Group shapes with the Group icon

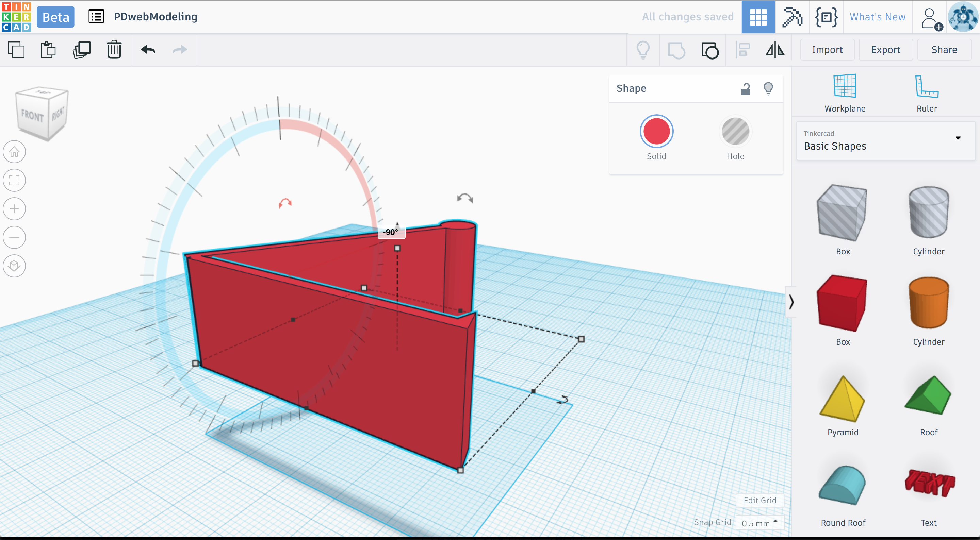pyautogui.click(x=676, y=50)
